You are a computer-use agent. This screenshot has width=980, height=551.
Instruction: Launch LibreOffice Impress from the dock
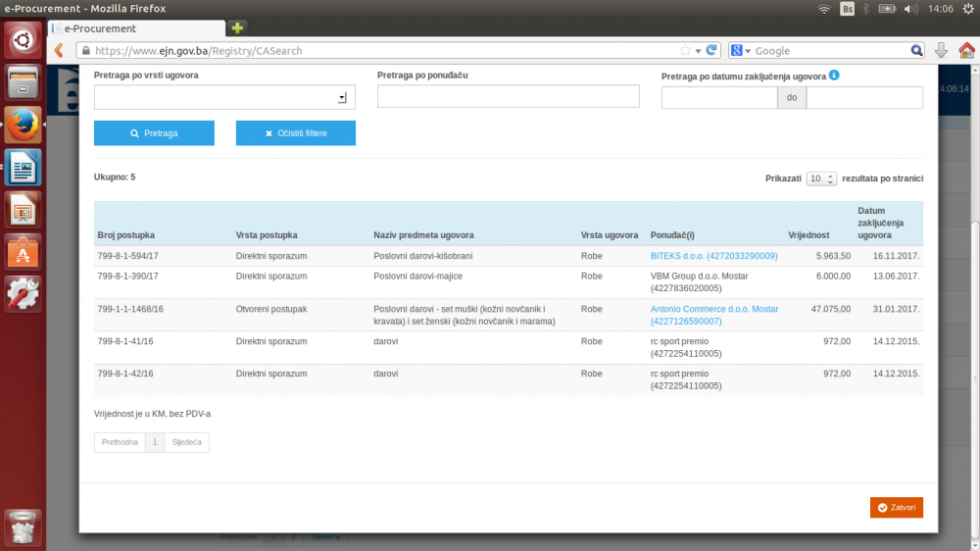tap(23, 210)
